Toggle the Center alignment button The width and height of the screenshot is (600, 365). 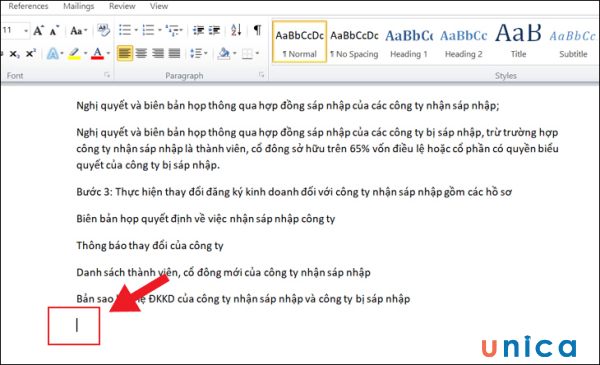(141, 53)
